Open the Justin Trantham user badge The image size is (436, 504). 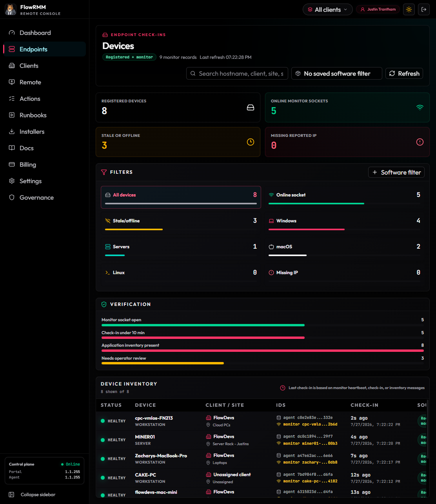[378, 9]
